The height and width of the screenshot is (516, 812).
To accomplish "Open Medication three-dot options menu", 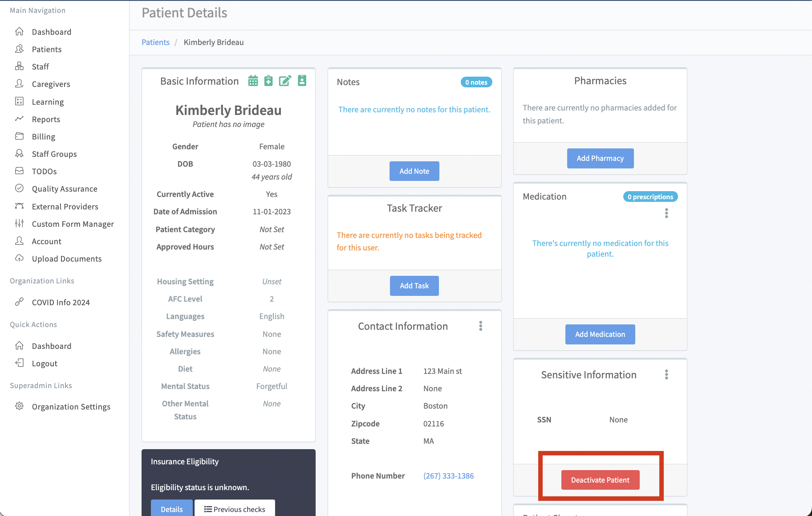I will pyautogui.click(x=666, y=213).
